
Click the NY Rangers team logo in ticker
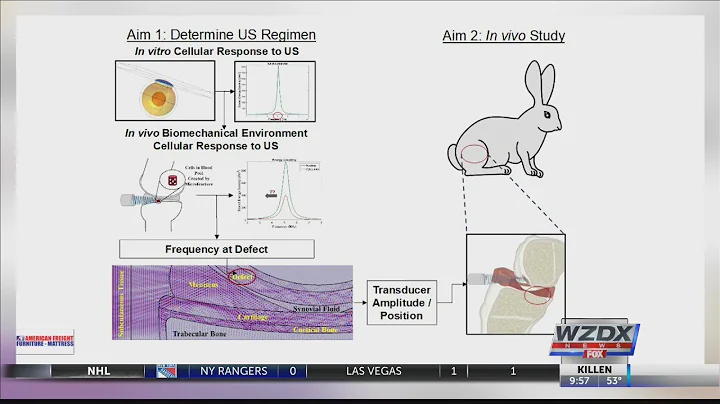click(166, 371)
